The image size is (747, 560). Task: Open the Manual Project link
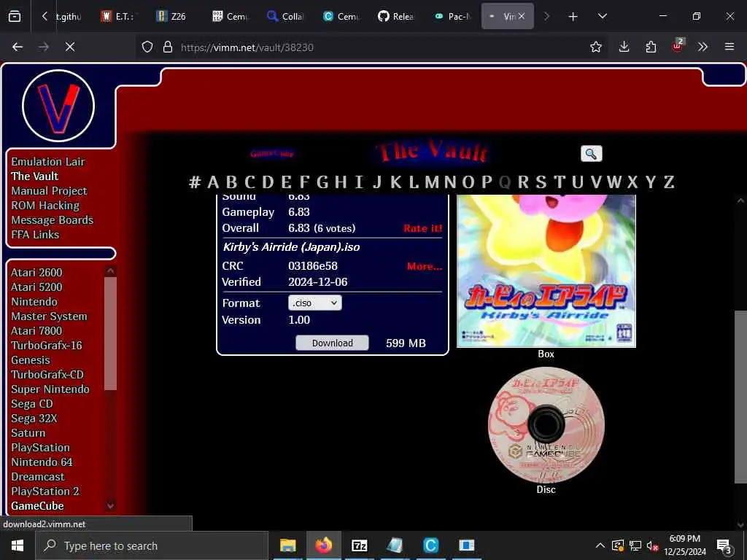(x=49, y=190)
